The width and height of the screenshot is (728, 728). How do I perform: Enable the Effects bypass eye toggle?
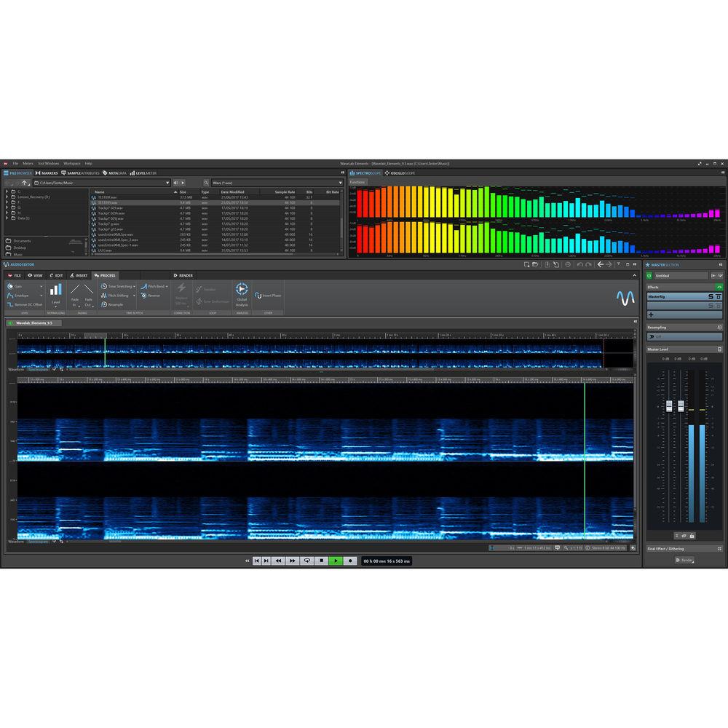pos(719,287)
